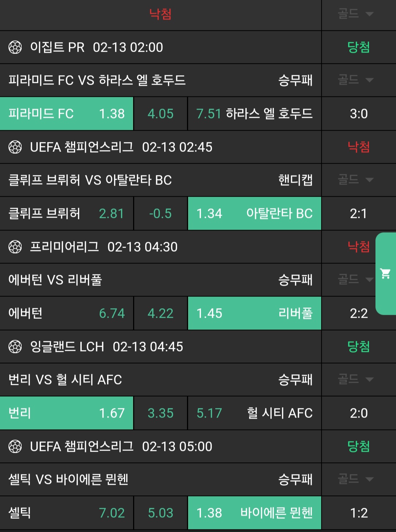This screenshot has height=532, width=396.
Task: Open 골드 dropdown for 셀틱 match
Action: pyautogui.click(x=355, y=479)
